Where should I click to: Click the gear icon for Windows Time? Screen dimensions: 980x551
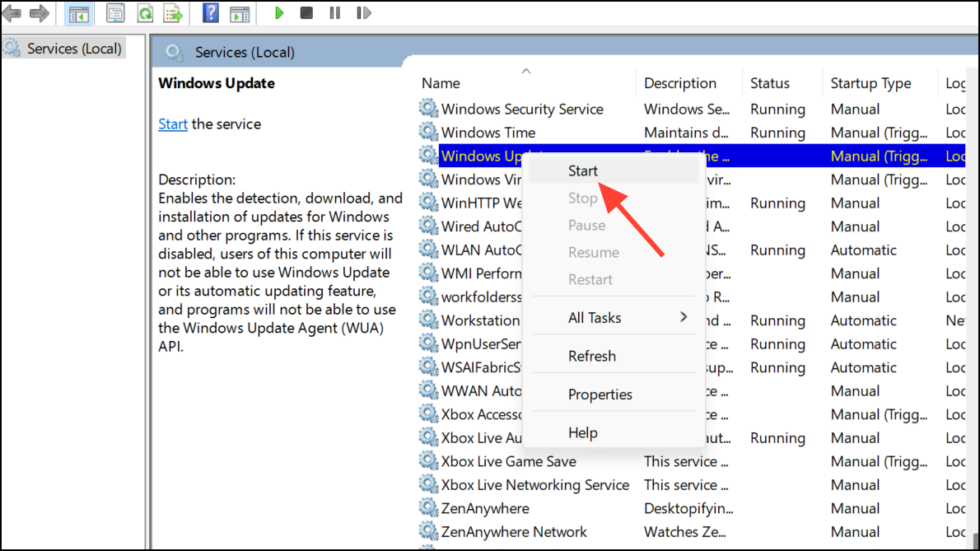(428, 132)
